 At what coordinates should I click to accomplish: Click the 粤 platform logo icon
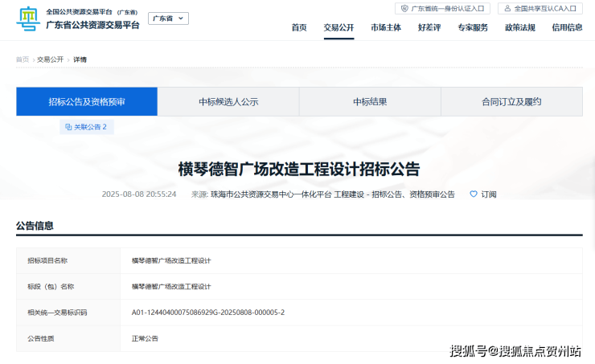point(28,18)
